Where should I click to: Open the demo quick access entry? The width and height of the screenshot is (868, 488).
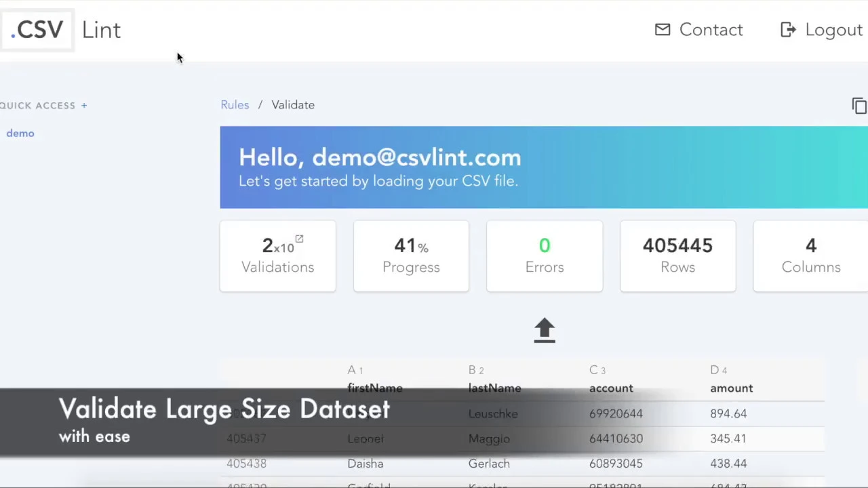click(20, 134)
